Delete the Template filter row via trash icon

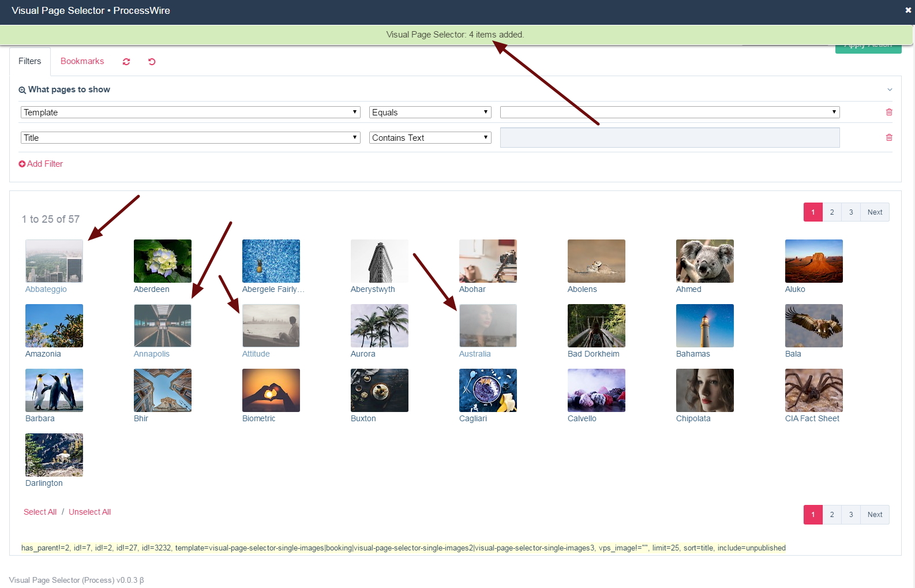889,112
